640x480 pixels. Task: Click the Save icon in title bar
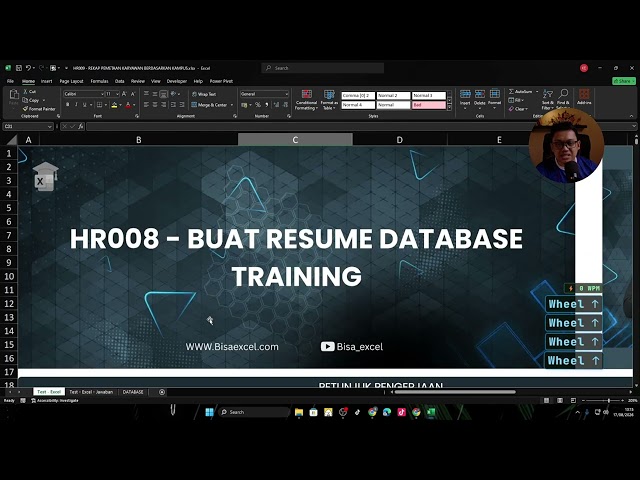click(x=19, y=68)
